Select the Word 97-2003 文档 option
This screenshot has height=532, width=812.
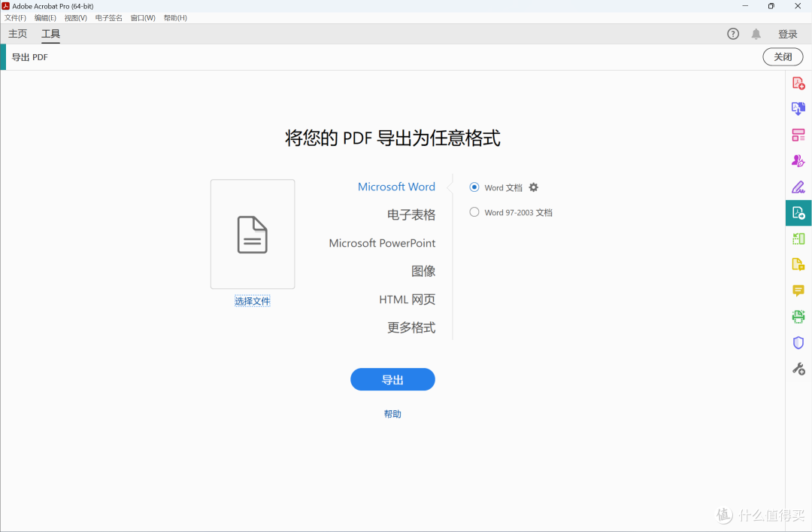(x=474, y=212)
